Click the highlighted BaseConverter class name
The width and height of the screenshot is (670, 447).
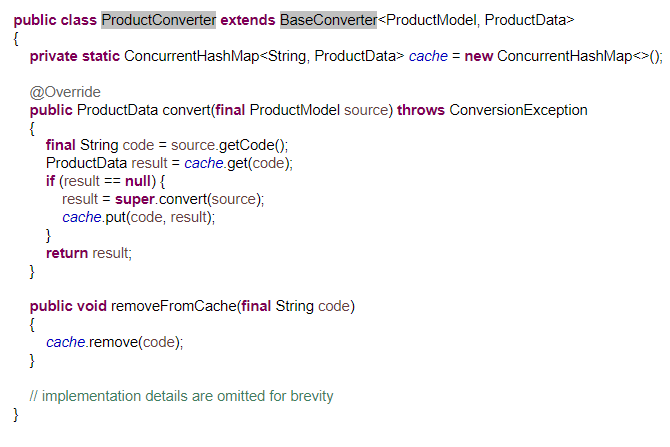328,20
